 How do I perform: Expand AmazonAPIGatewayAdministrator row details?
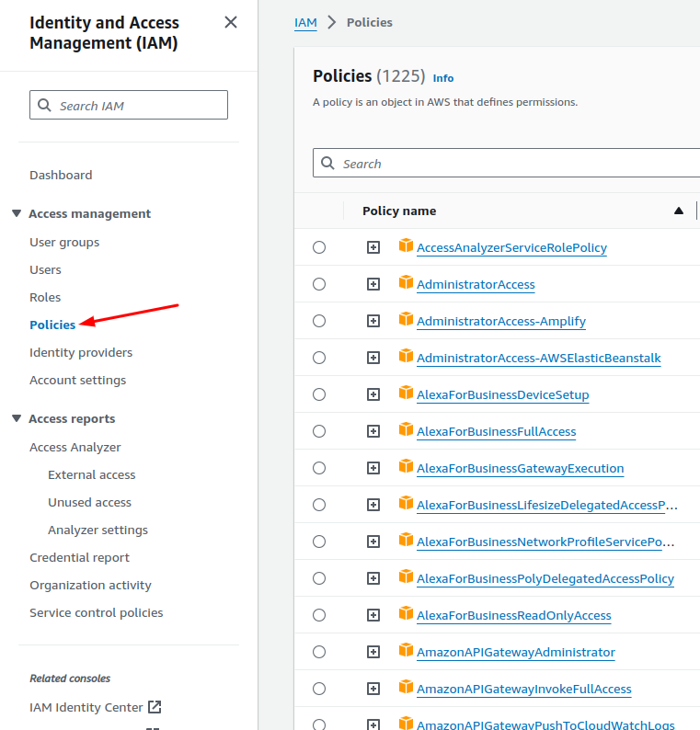point(373,652)
